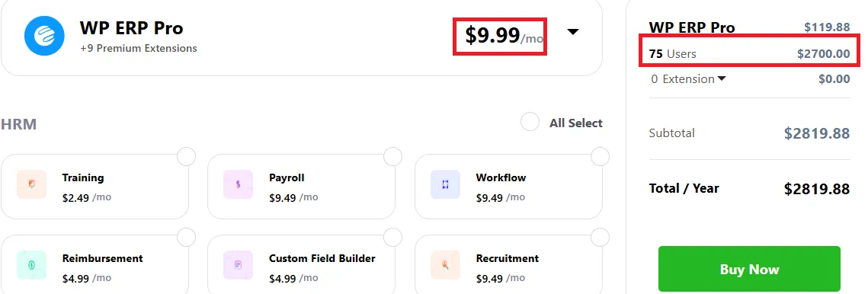Toggle the All Select radio for HRM
The image size is (868, 294).
click(530, 123)
